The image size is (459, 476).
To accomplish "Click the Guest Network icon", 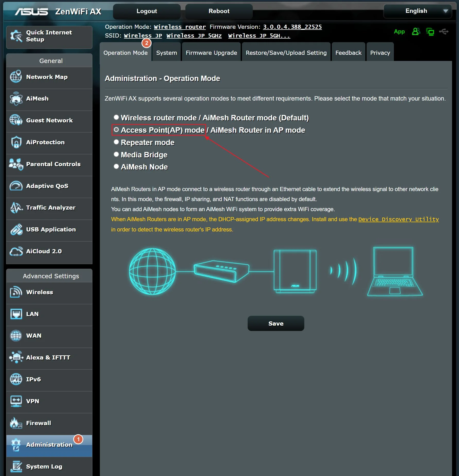I will point(16,120).
